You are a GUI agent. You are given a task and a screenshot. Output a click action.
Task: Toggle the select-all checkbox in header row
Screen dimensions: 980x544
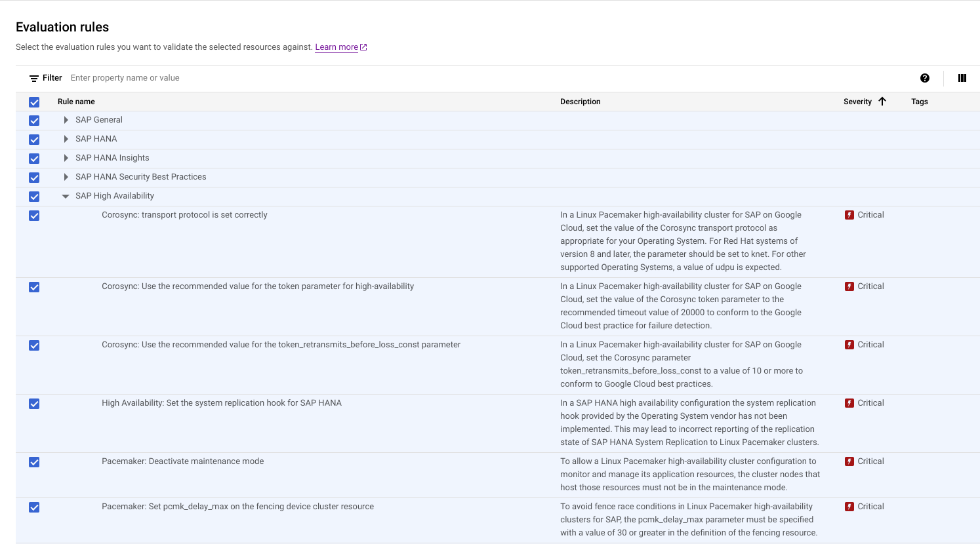(34, 102)
